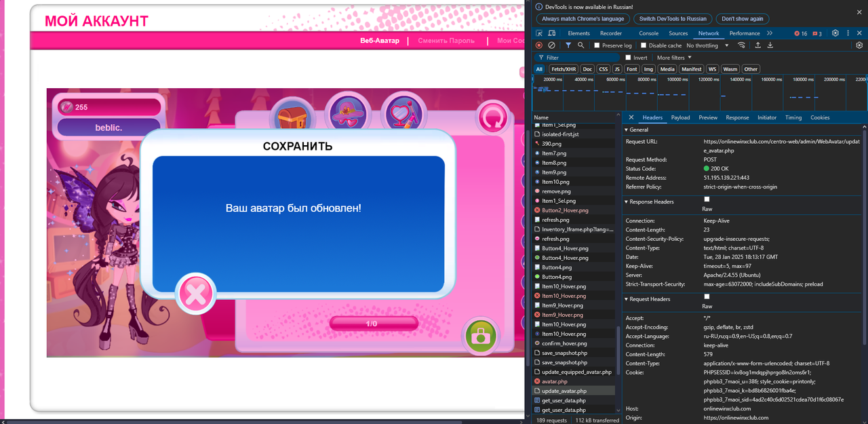Tick the Invert filter checkbox
This screenshot has height=424, width=868.
pyautogui.click(x=628, y=58)
